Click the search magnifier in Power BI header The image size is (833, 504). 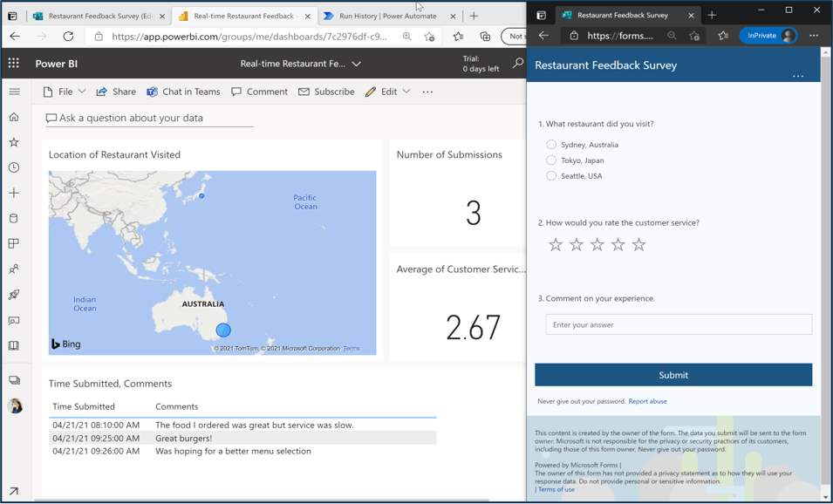[x=517, y=64]
